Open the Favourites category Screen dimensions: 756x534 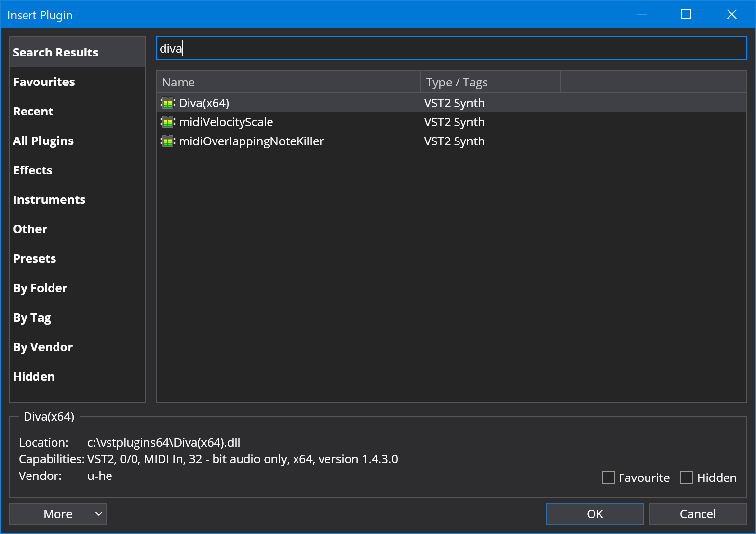click(x=78, y=82)
